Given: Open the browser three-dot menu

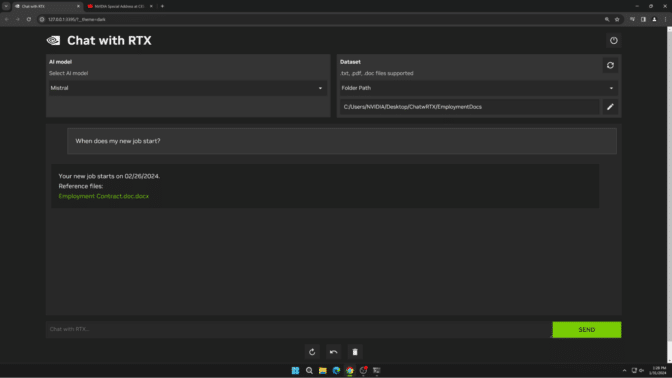Looking at the screenshot, I should (x=666, y=19).
